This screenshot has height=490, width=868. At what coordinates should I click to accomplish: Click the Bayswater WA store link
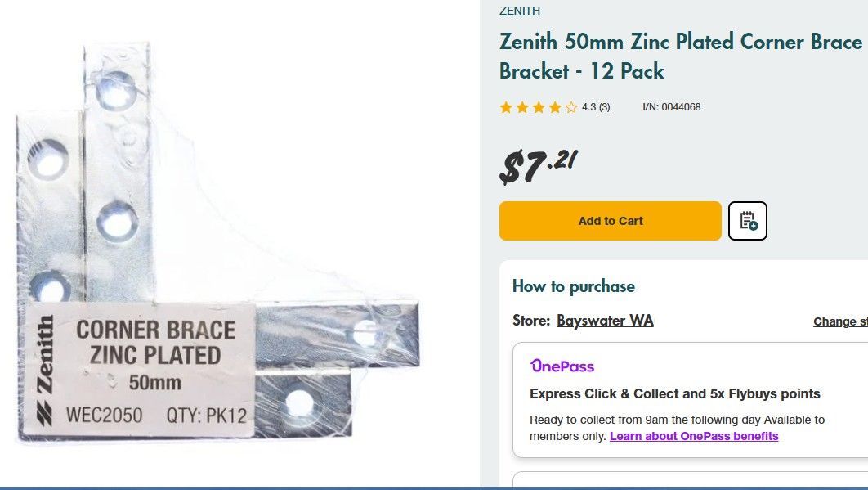(x=605, y=320)
